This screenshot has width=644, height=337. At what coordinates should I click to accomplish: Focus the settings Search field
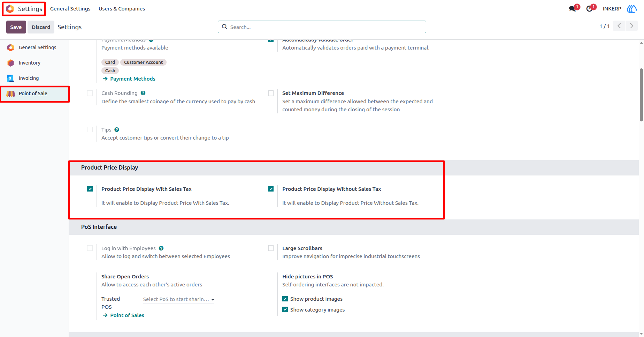pos(322,27)
